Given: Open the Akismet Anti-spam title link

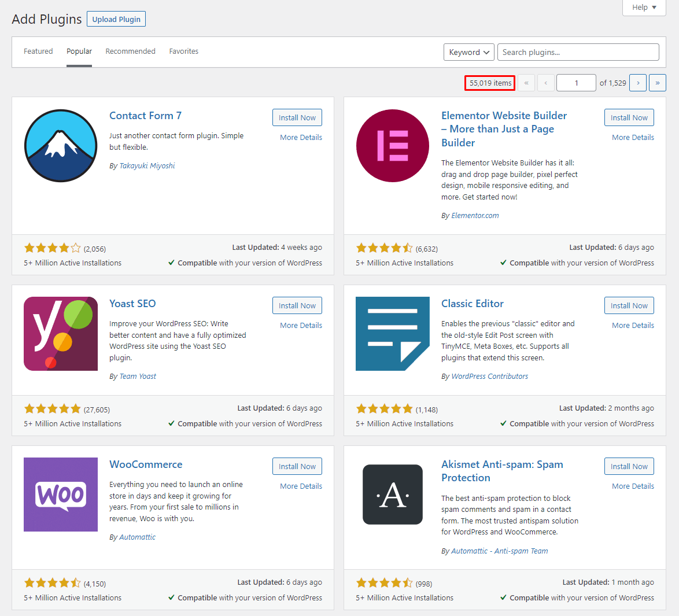Looking at the screenshot, I should click(503, 471).
